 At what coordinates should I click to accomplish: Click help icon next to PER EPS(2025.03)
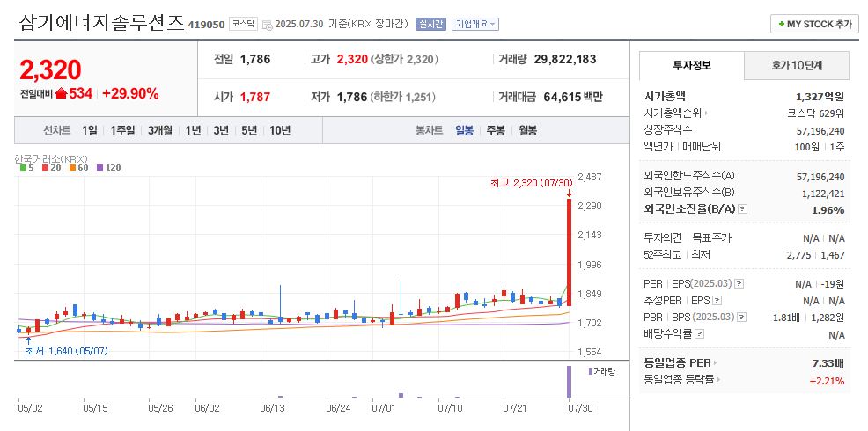tap(739, 284)
